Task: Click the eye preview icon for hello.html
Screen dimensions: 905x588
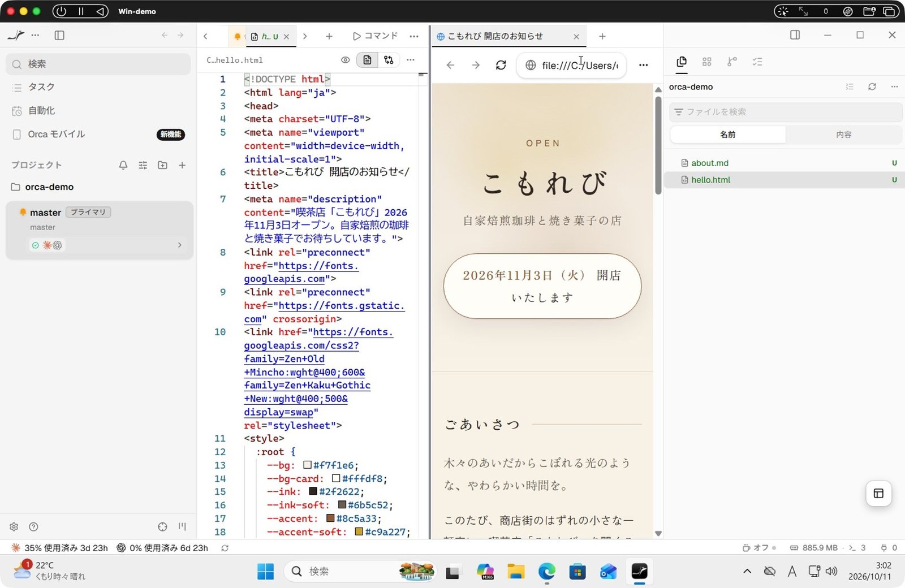Action: click(346, 60)
